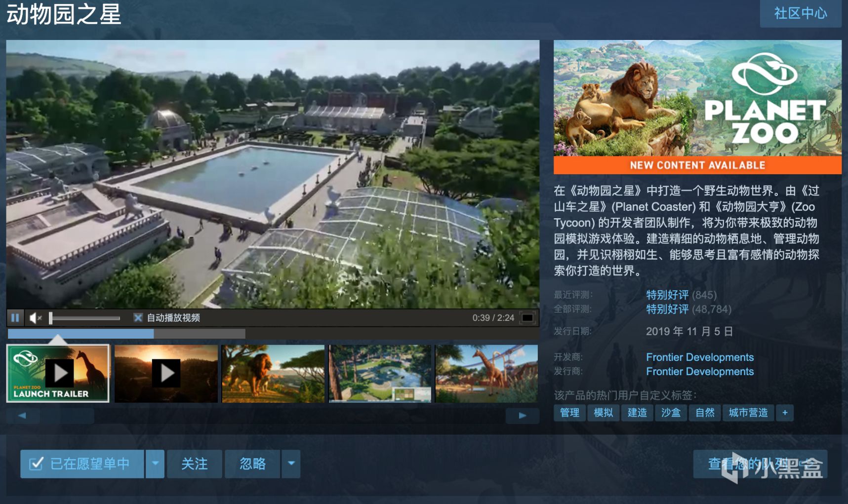This screenshot has height=504, width=848.
Task: Click 忽略 ignore button
Action: [x=252, y=464]
